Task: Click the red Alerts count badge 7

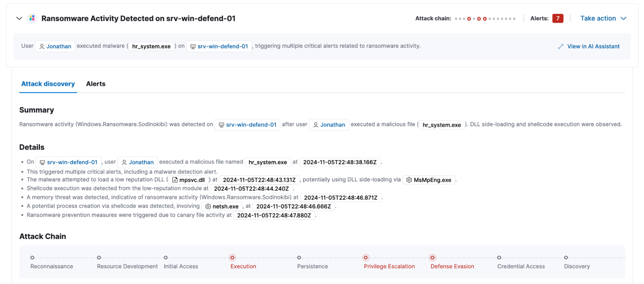Action: 558,18
